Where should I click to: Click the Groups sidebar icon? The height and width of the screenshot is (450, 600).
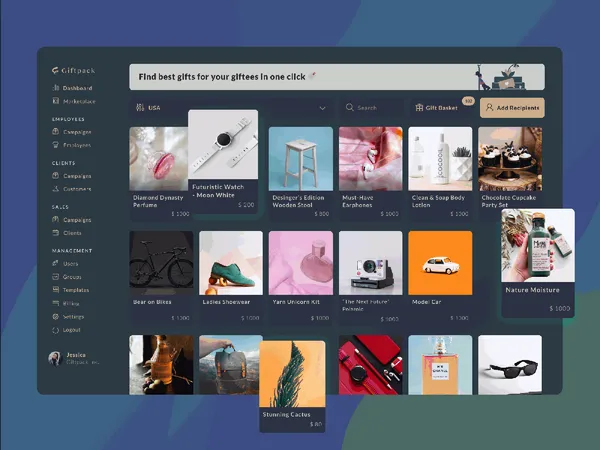click(55, 277)
